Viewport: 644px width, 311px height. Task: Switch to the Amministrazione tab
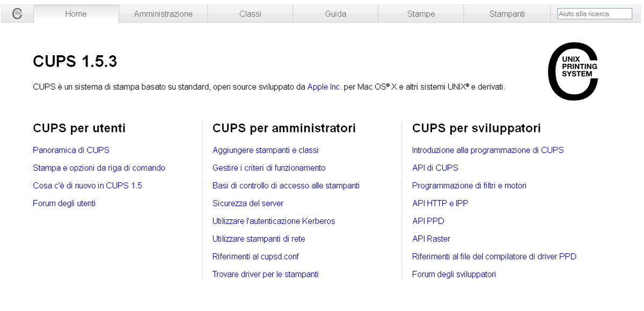[x=163, y=14]
